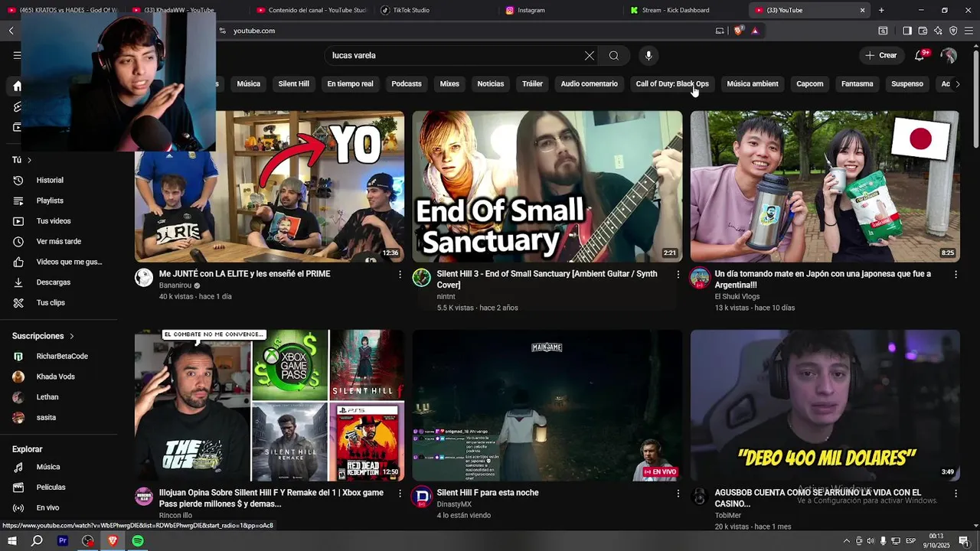Open the account avatar menu

coord(949,55)
